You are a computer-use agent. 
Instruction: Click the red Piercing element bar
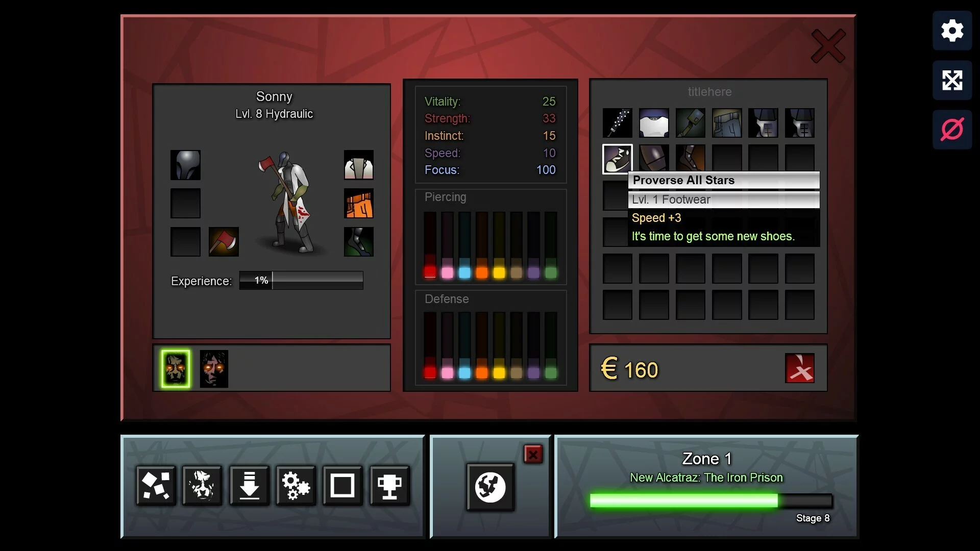pos(430,245)
